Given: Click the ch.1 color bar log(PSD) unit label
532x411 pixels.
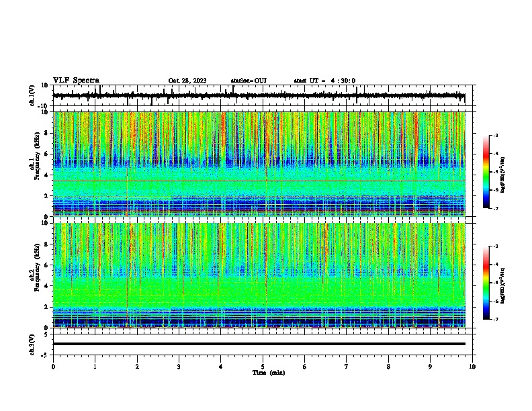Looking at the screenshot, I should click(x=503, y=175).
